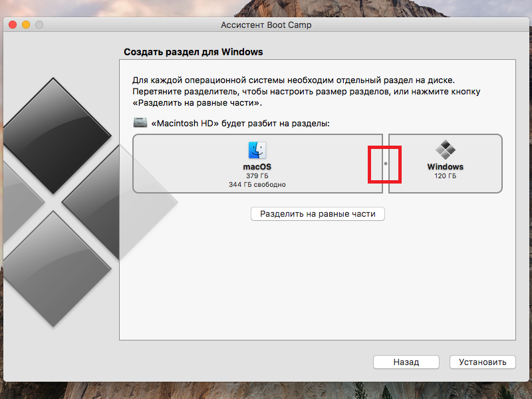Click the Создать раздел для Windows heading
The image size is (532, 399).
pyautogui.click(x=194, y=52)
